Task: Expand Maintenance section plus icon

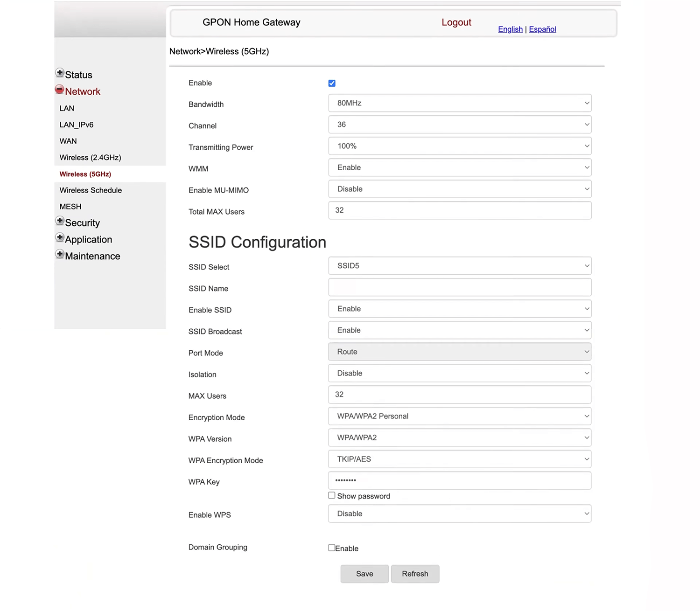Action: coord(60,254)
